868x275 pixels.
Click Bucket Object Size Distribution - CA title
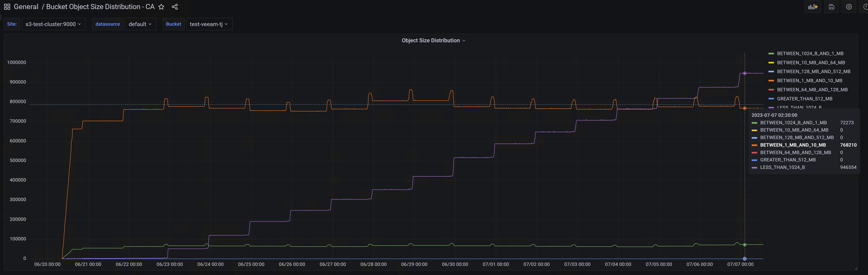pos(100,7)
